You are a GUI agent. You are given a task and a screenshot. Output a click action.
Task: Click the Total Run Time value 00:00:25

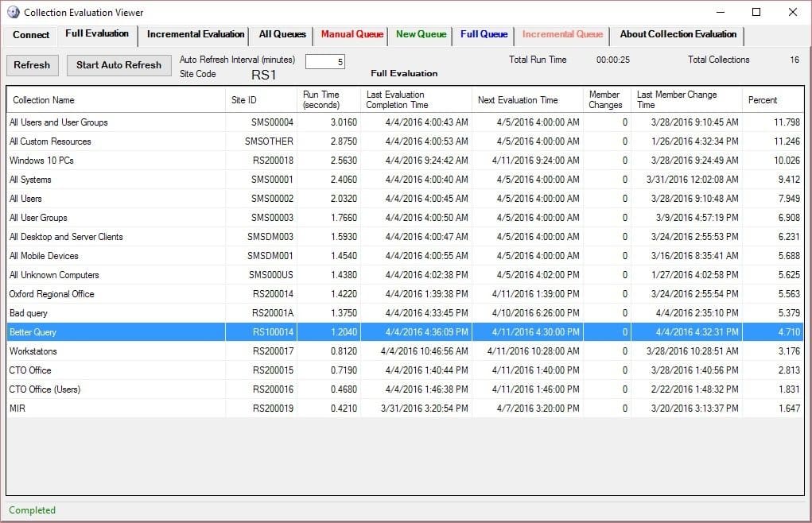click(x=613, y=60)
